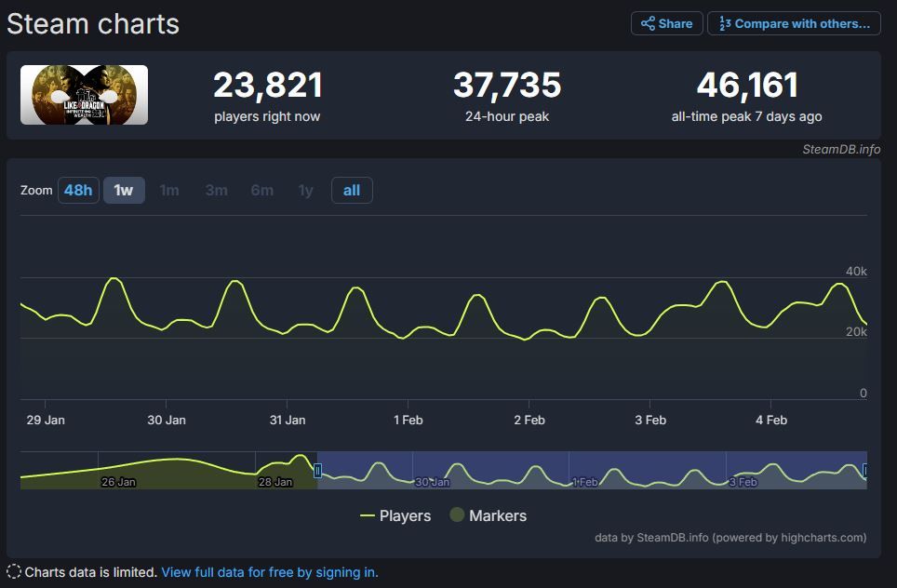The width and height of the screenshot is (897, 588).
Task: Click the 23,821 players right now figure
Action: tap(268, 86)
